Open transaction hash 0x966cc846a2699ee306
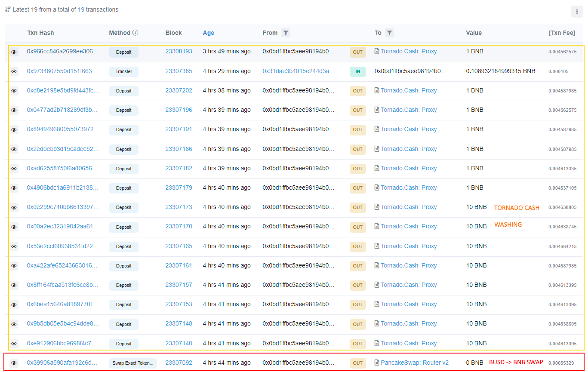 63,51
